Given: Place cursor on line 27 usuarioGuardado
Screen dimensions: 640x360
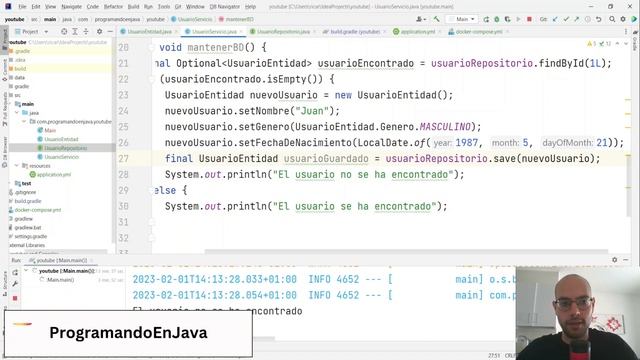Looking at the screenshot, I should 326,158.
